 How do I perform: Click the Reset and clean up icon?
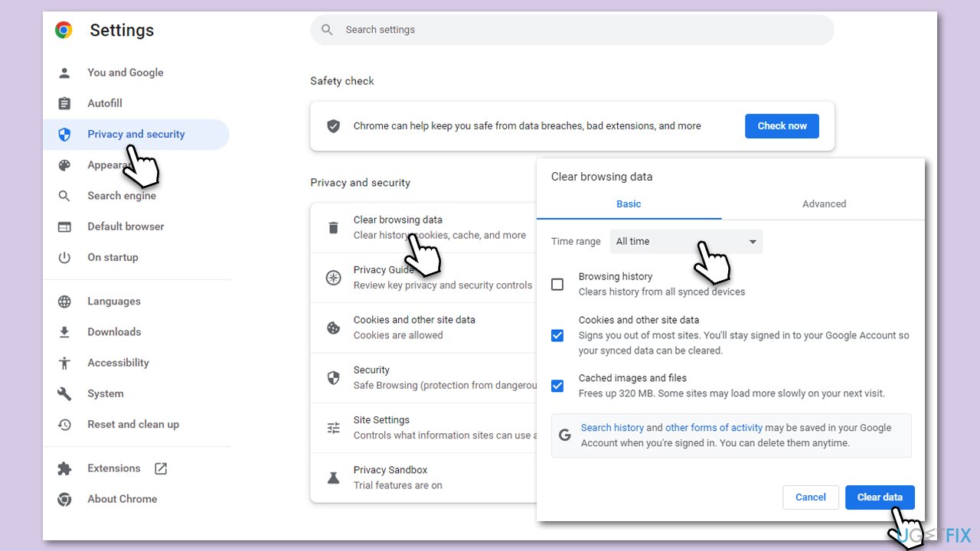64,425
